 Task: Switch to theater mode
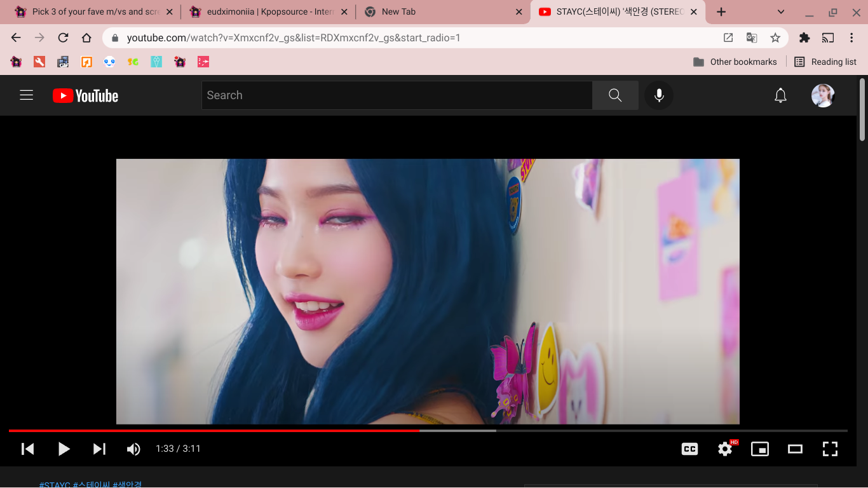[x=795, y=449]
